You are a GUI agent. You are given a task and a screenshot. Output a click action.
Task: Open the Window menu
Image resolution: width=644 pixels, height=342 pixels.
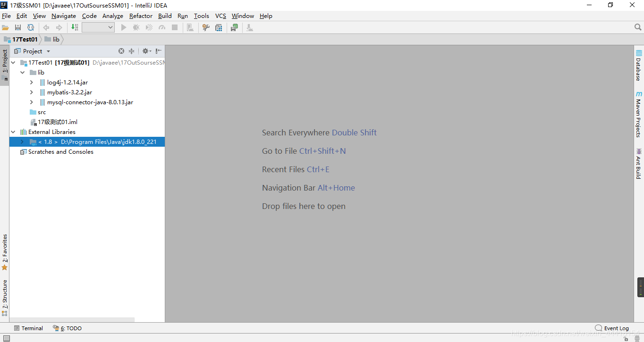(243, 16)
